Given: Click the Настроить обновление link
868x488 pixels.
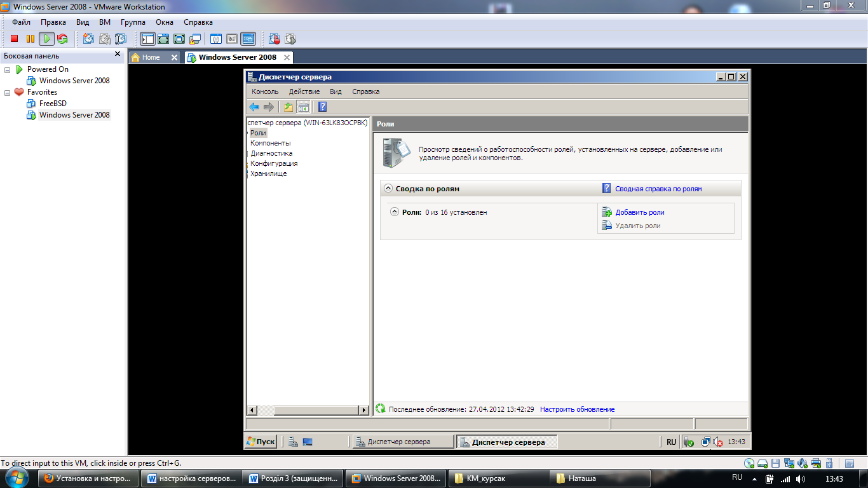Looking at the screenshot, I should pyautogui.click(x=577, y=409).
